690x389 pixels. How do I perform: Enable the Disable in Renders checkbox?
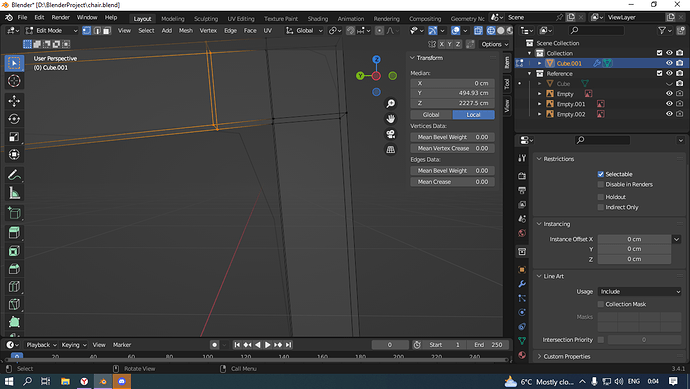click(601, 184)
